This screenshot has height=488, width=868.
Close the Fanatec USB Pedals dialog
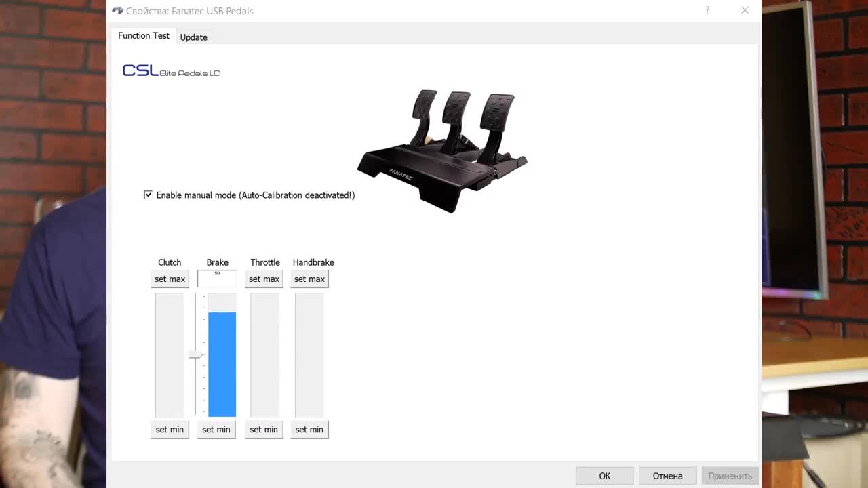coord(745,10)
